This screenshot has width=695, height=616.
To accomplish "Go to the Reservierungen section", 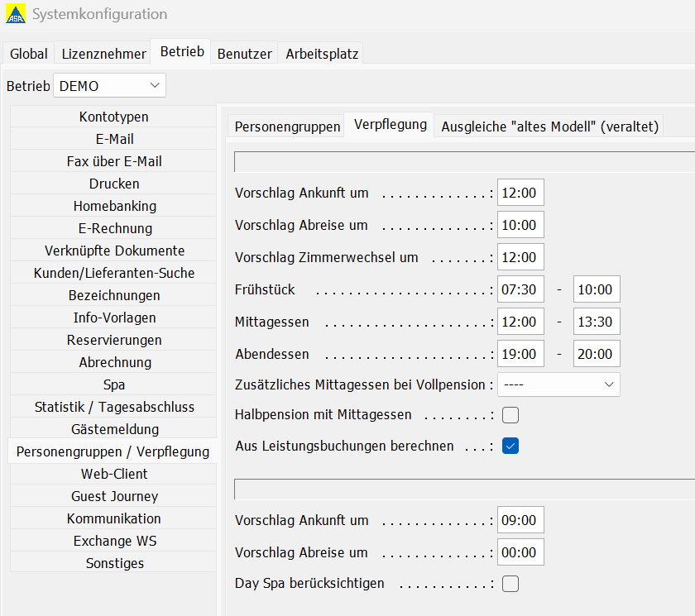I will 113,340.
